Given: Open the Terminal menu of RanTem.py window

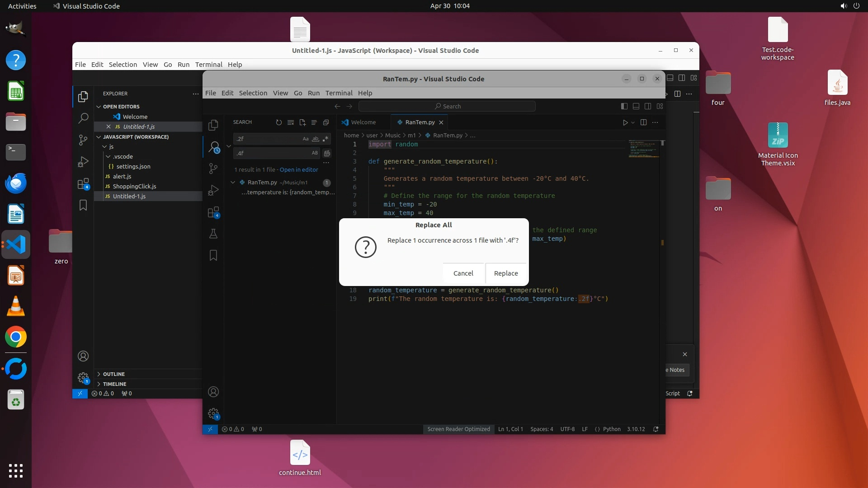Looking at the screenshot, I should 339,93.
